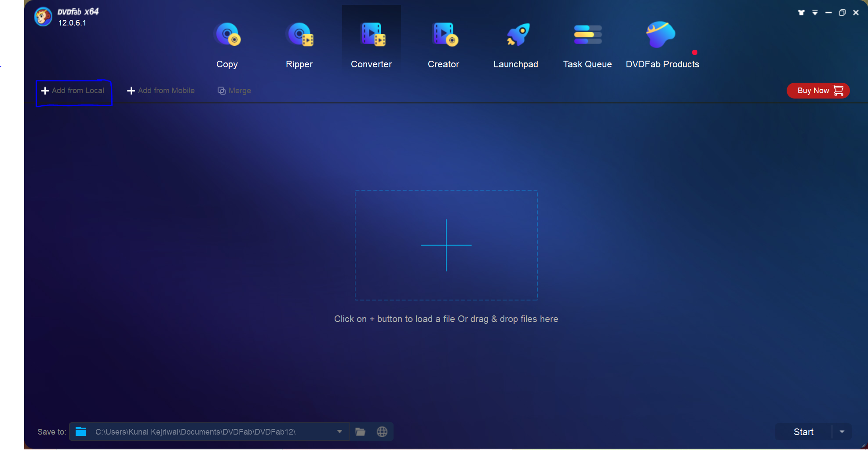
Task: Click Add from Local
Action: tap(73, 91)
